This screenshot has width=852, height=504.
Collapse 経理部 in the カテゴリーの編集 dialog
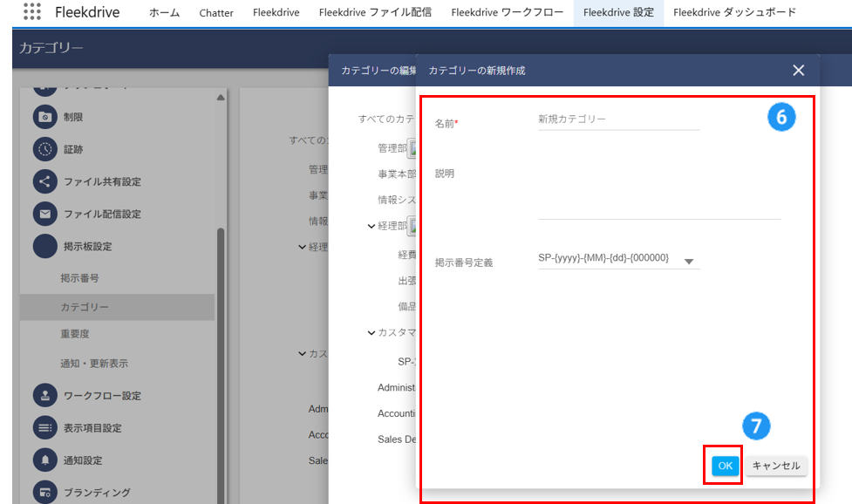pos(371,226)
